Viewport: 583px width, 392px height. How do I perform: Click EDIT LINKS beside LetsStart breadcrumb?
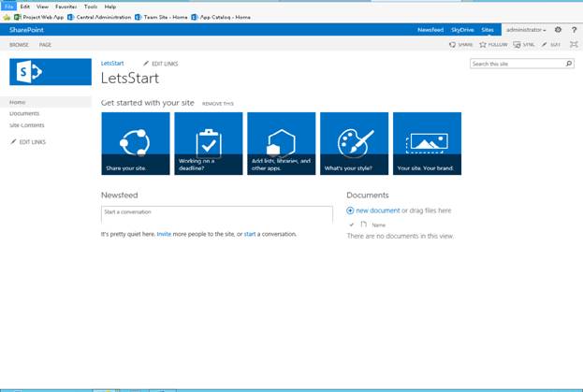click(x=161, y=64)
